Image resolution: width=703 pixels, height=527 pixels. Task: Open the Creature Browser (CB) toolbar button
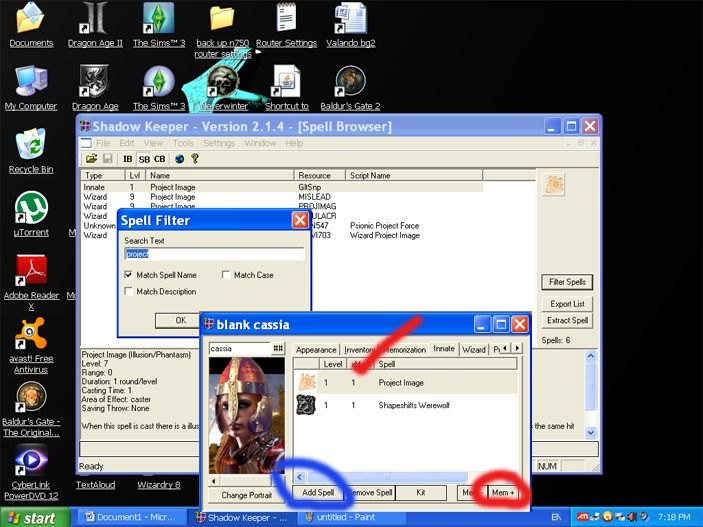(x=160, y=158)
